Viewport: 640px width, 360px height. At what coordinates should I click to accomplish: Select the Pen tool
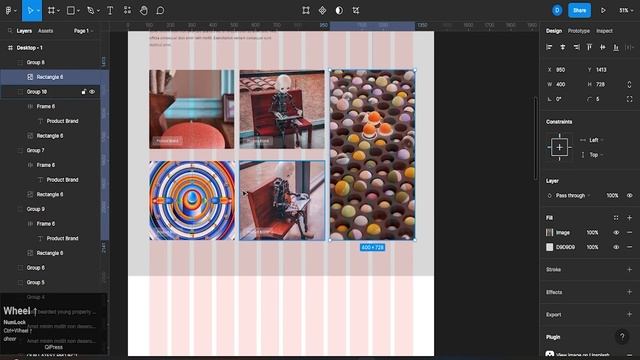[91, 11]
